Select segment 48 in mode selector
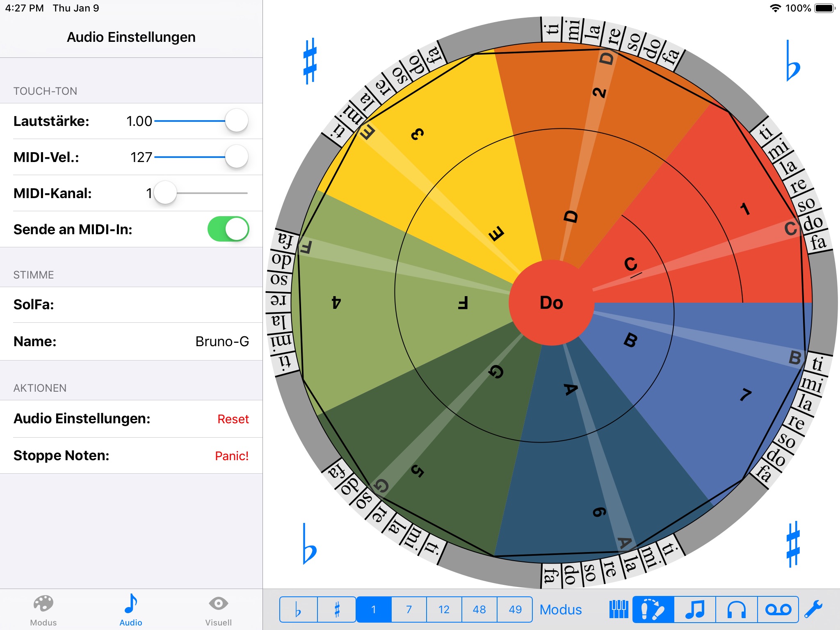The image size is (840, 630). [479, 609]
